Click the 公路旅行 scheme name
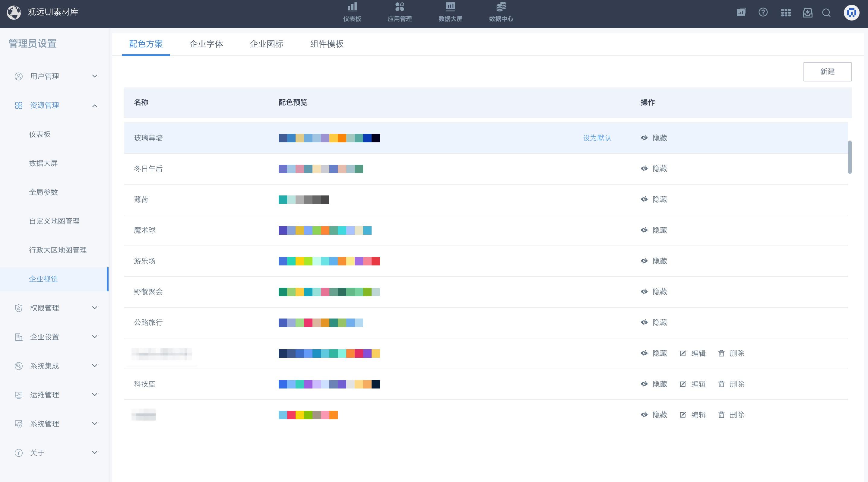Screen dimensions: 868x482 (x=148, y=322)
